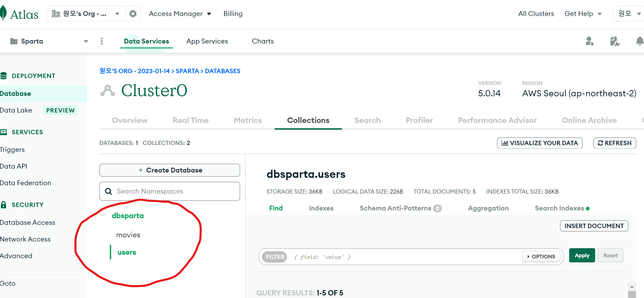Screen dimensions: 644x298
Task: Select the Find tab
Action: pyautogui.click(x=276, y=208)
